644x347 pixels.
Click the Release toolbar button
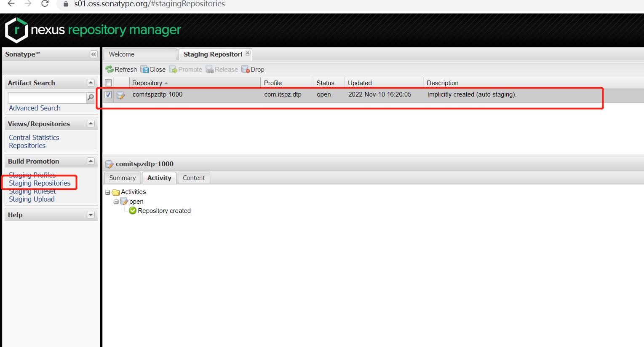click(222, 70)
